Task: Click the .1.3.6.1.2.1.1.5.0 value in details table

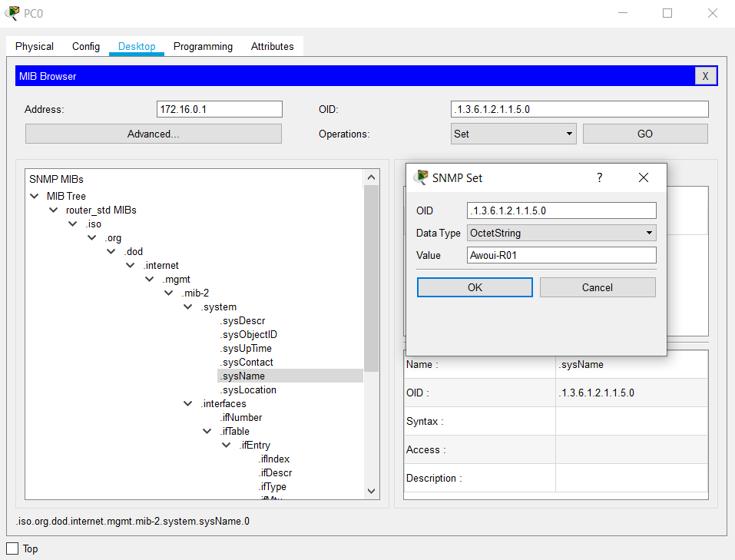Action: coord(596,393)
